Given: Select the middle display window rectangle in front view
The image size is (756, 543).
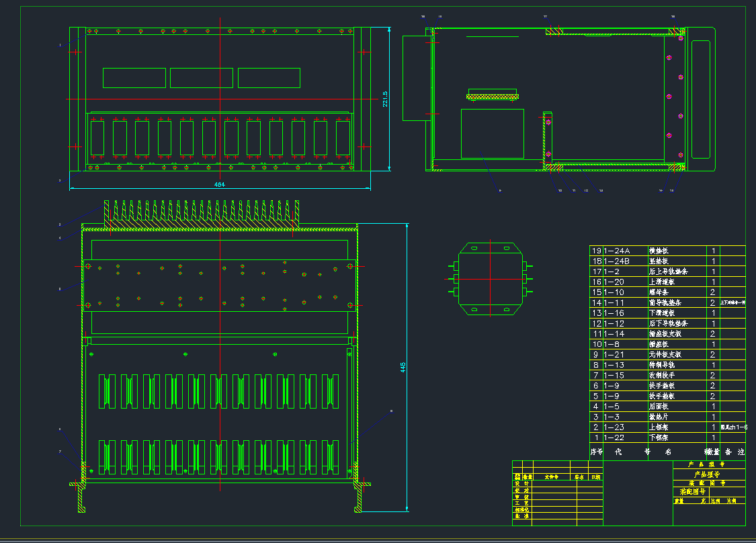Looking at the screenshot, I should (202, 78).
